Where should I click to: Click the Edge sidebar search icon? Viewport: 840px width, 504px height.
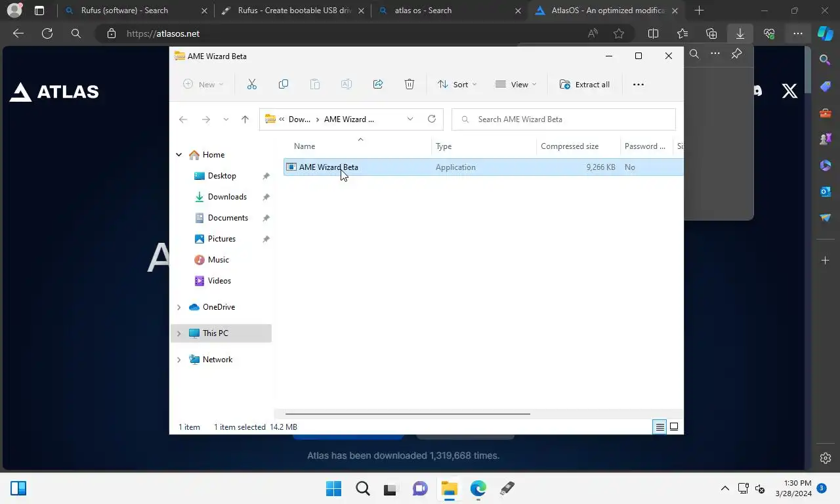[826, 60]
